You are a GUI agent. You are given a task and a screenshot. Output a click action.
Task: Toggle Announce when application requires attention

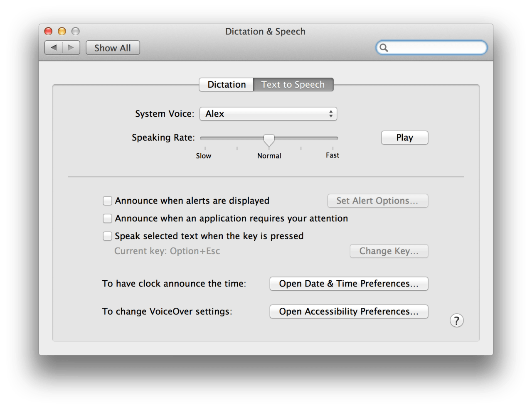point(108,218)
